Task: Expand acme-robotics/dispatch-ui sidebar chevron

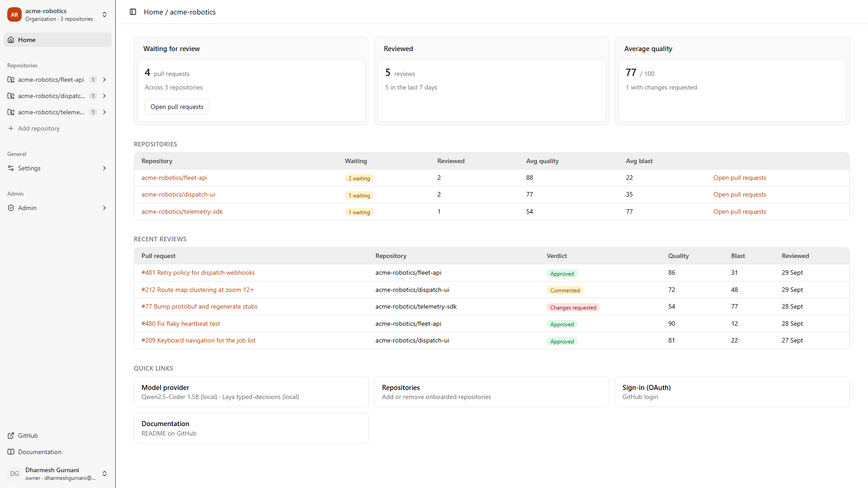Action: coord(104,96)
